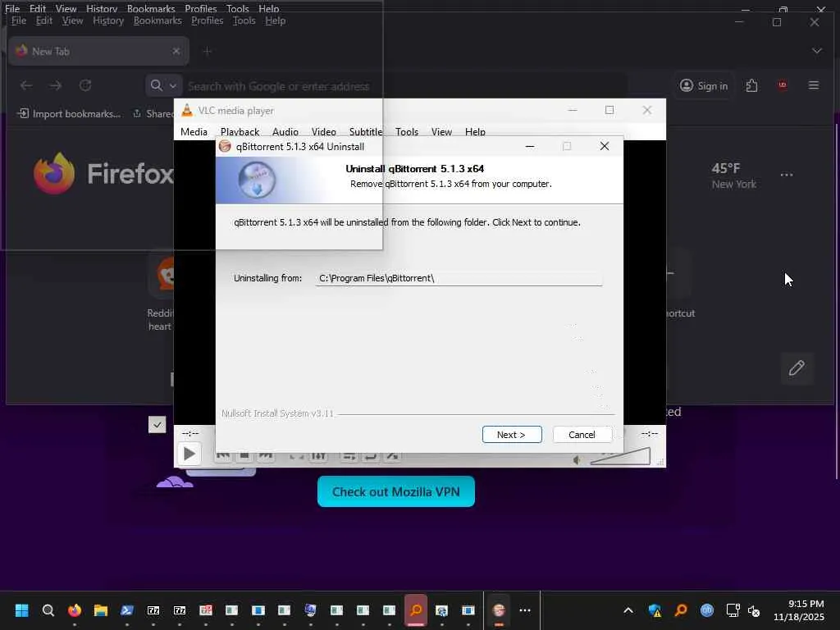The image size is (840, 630).
Task: Open Windows Security tray icon
Action: pyautogui.click(x=655, y=610)
